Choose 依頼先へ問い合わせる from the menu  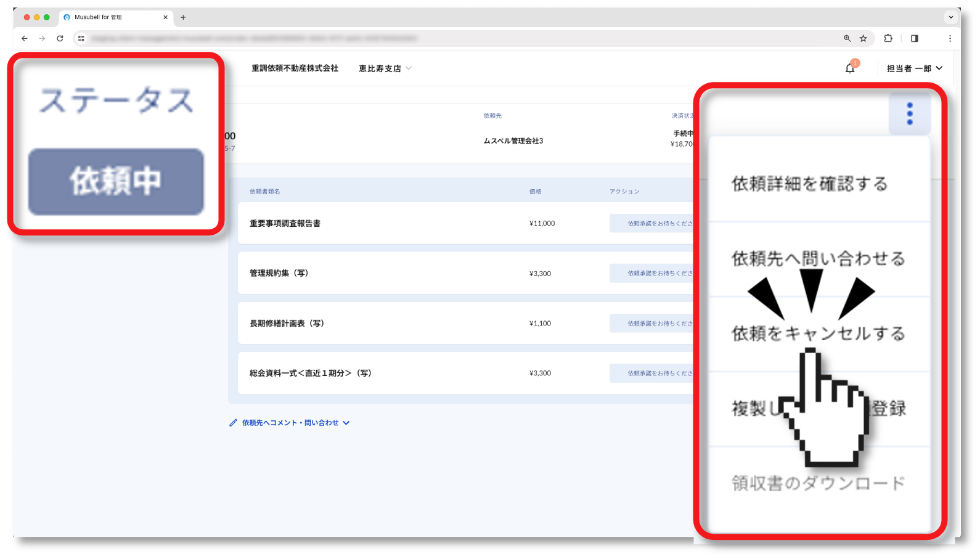[818, 258]
